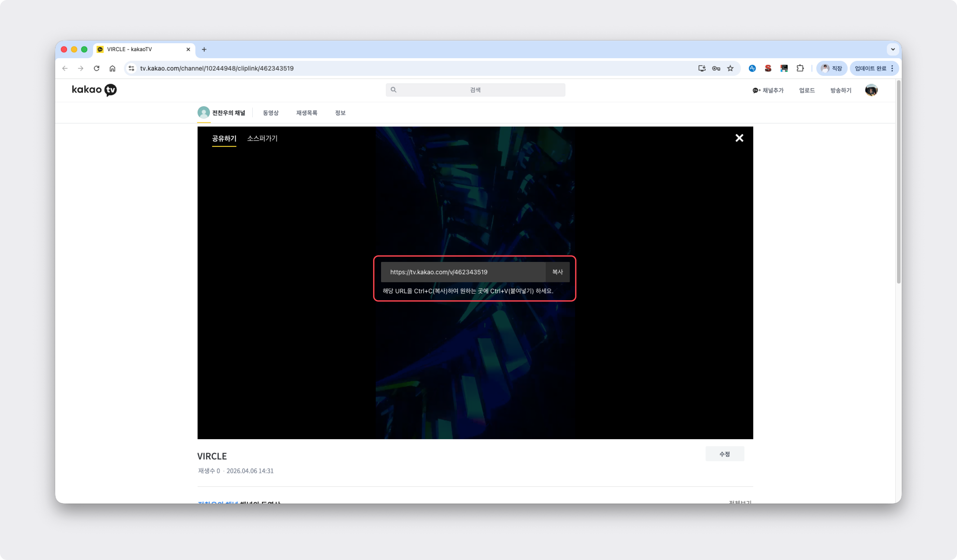
Task: Open the browser extensions puzzle icon
Action: (800, 68)
